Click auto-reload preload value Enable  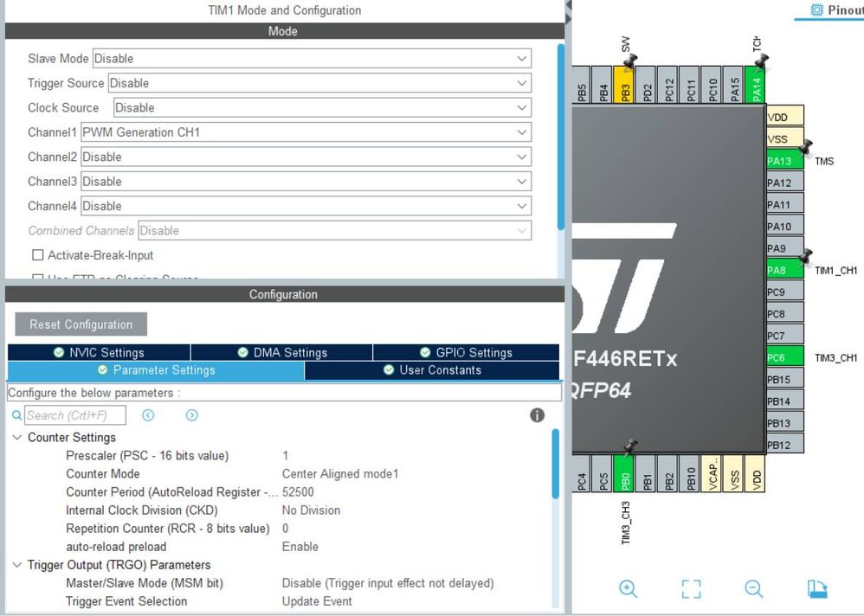[x=300, y=546]
